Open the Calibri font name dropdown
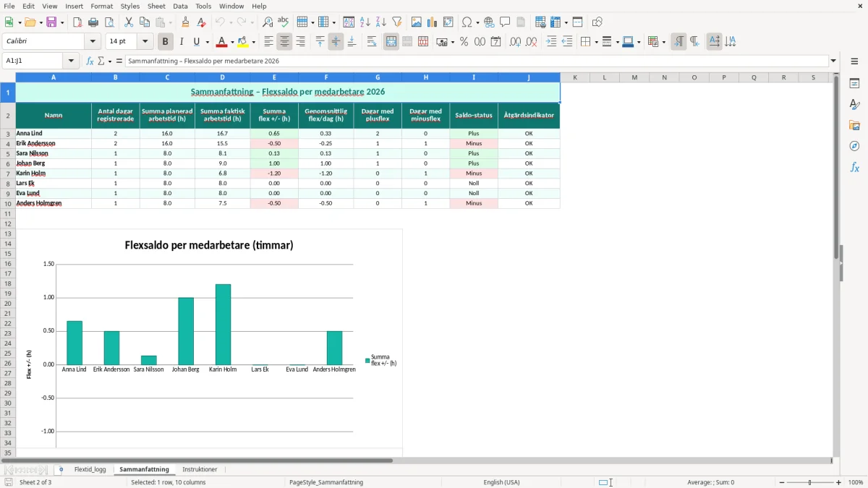This screenshot has width=868, height=488. tap(92, 42)
